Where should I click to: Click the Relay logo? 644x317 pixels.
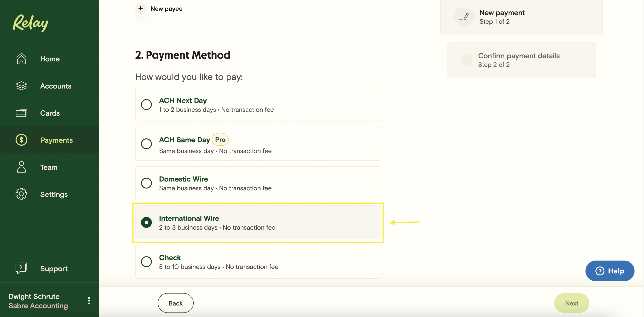click(30, 23)
